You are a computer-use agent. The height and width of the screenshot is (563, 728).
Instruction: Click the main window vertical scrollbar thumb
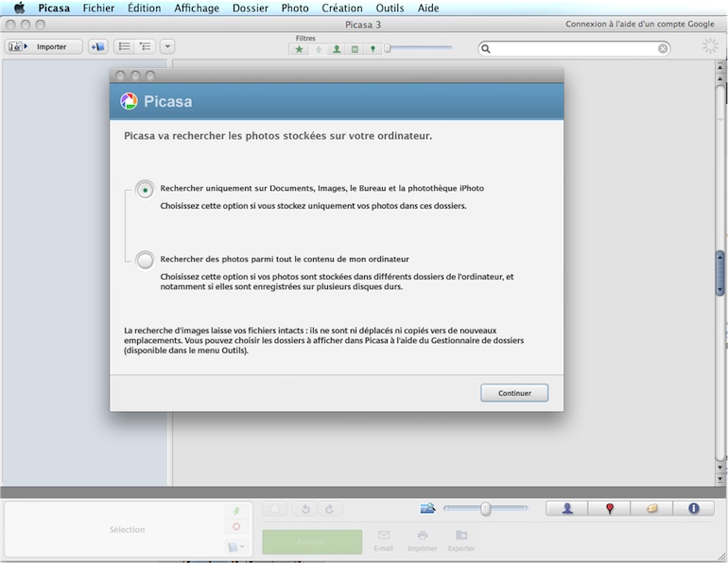point(720,273)
